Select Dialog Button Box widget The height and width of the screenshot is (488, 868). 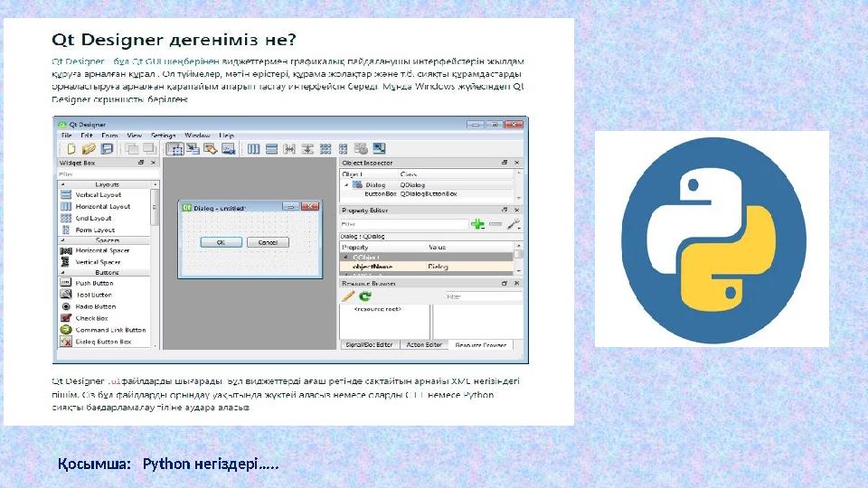(x=96, y=342)
